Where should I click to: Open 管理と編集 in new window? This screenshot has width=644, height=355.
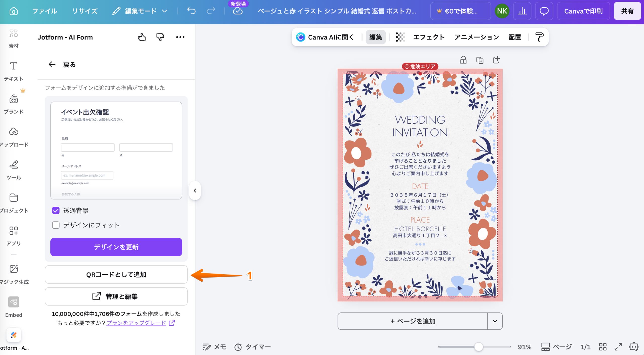pos(116,296)
